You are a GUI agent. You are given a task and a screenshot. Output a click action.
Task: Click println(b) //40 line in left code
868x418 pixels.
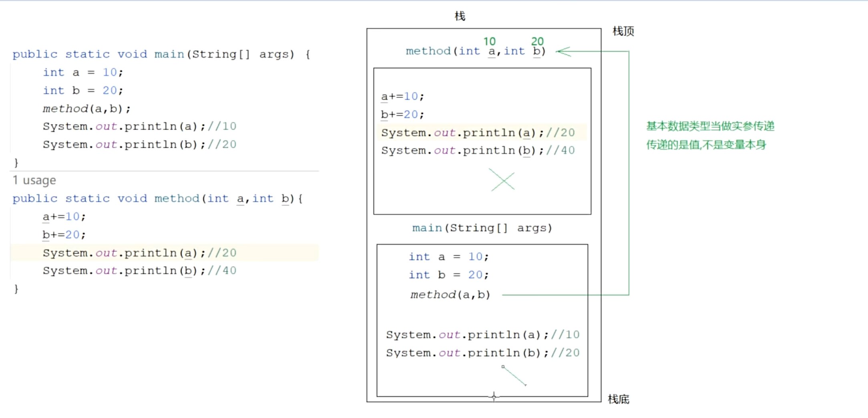point(139,271)
